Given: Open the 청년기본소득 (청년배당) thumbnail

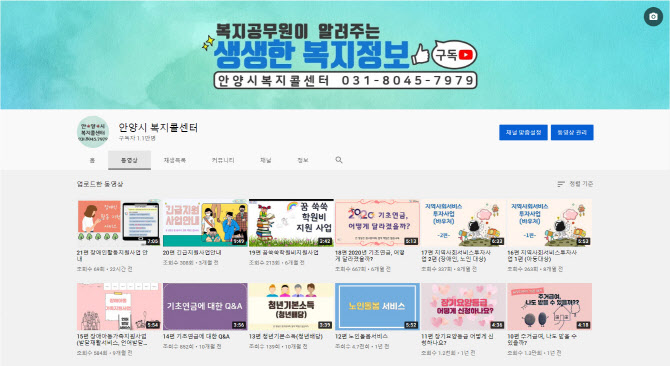Looking at the screenshot, I should point(291,306).
